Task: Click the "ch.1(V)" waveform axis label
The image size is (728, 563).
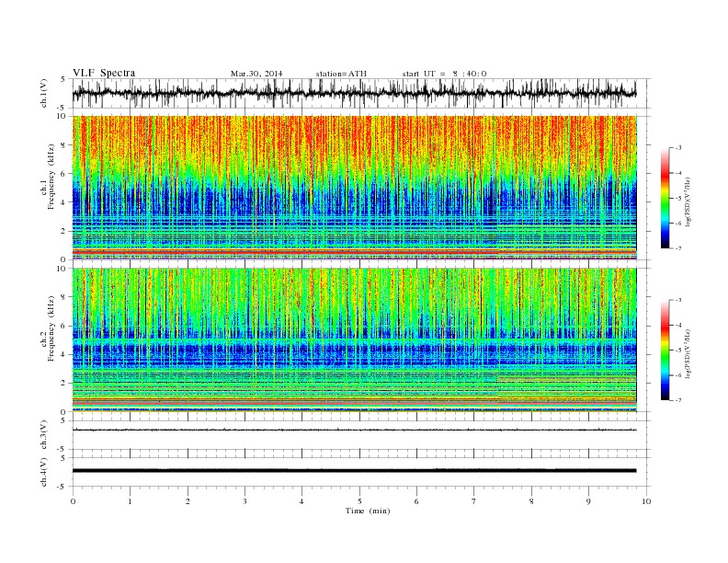Action: click(x=44, y=93)
